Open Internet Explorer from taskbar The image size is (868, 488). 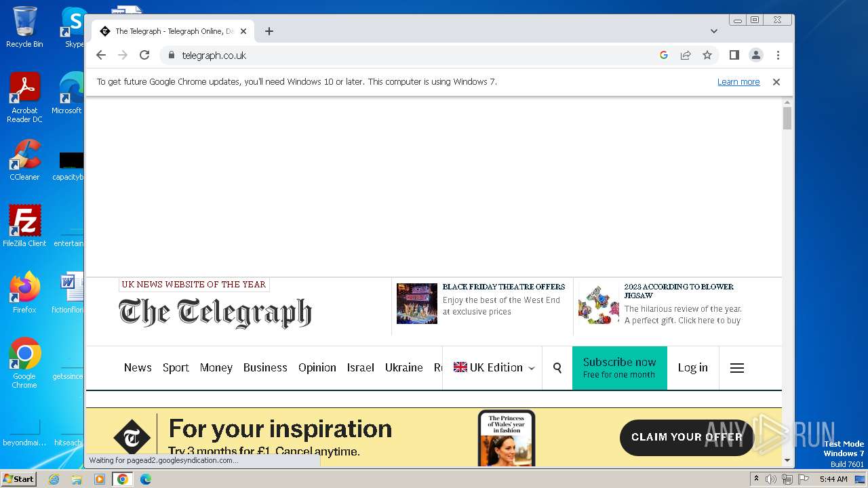click(54, 479)
